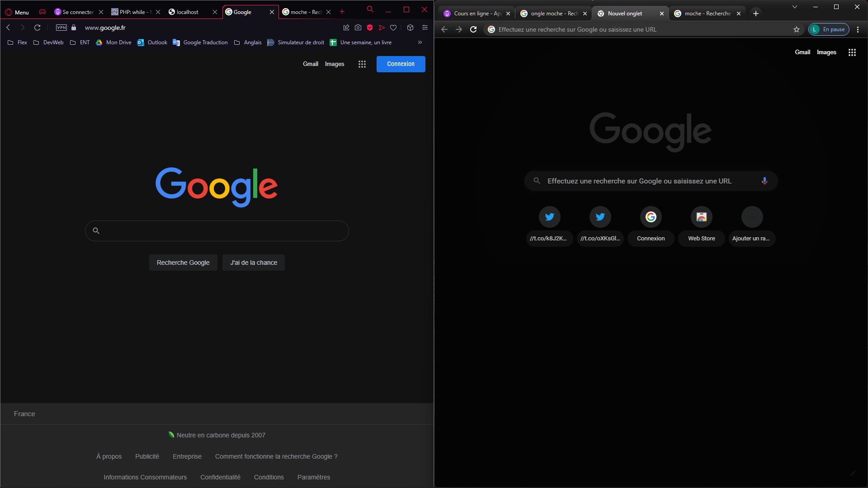868x488 pixels.
Task: Open Google apps grid in Opera window
Action: click(x=362, y=64)
